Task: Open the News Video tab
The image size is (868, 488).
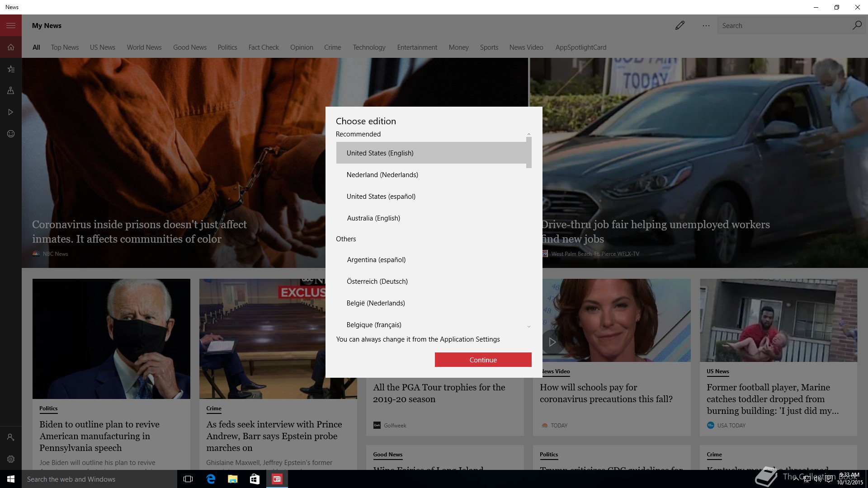Action: click(526, 47)
